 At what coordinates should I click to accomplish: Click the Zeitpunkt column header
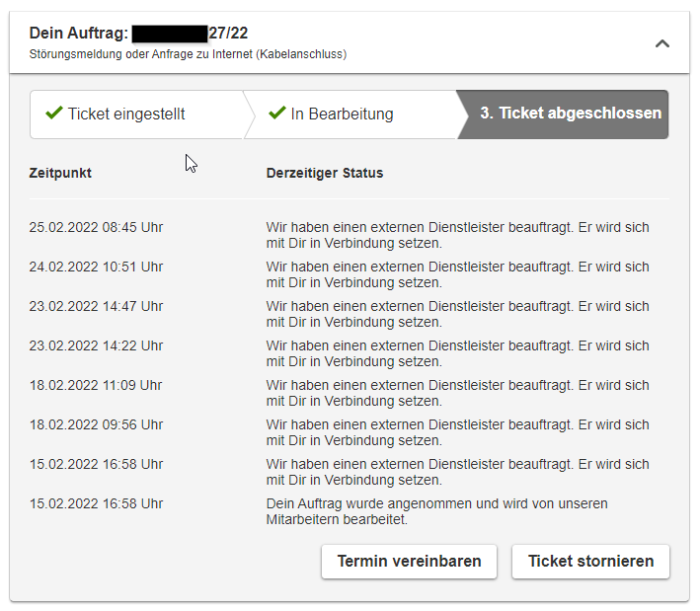pos(60,173)
